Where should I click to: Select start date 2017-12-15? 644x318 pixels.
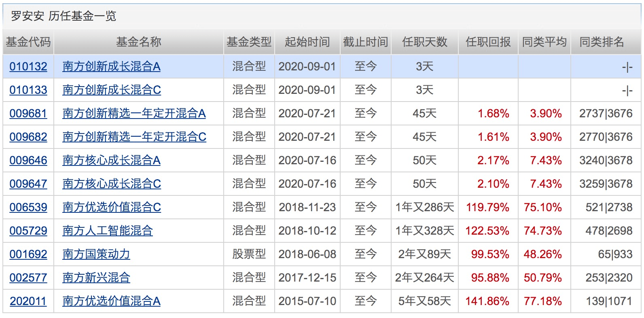(307, 278)
